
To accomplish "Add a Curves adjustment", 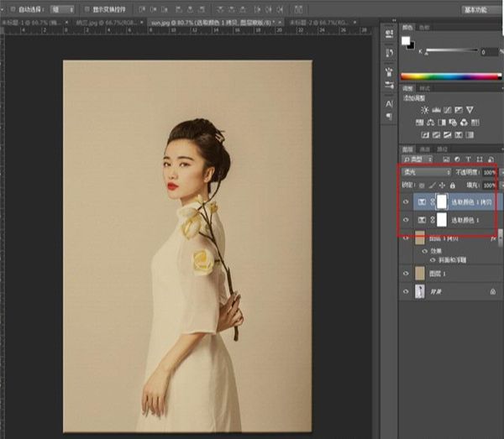I will coord(448,110).
